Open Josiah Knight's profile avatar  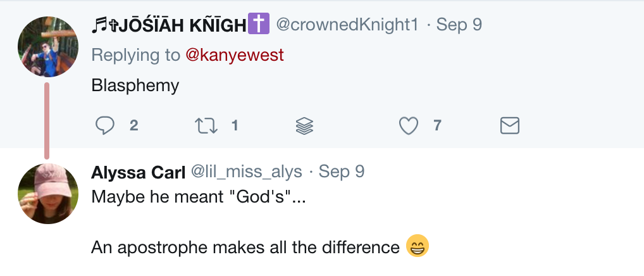point(48,46)
